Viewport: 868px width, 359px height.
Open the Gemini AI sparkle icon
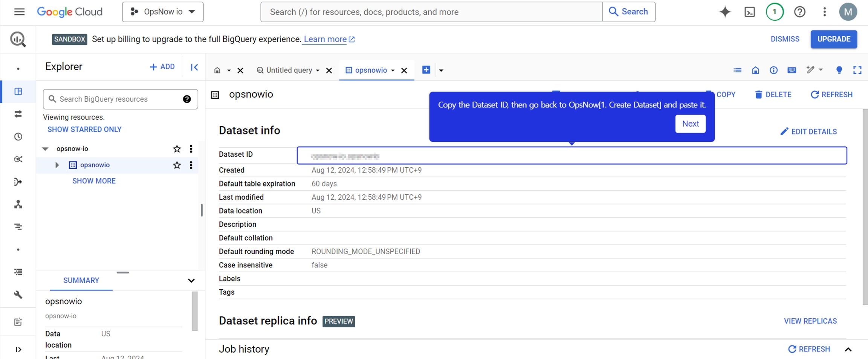pos(724,12)
